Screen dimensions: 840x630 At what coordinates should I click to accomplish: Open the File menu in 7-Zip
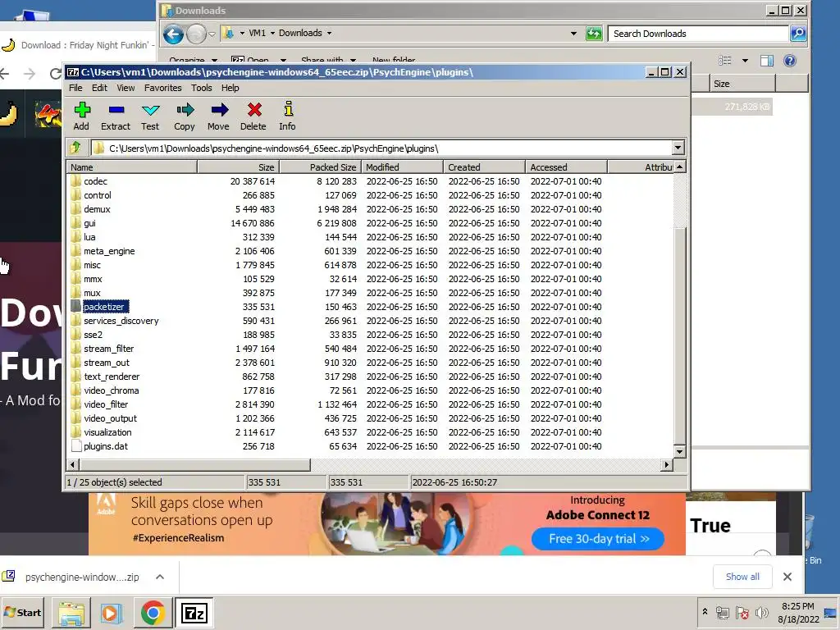pos(75,88)
